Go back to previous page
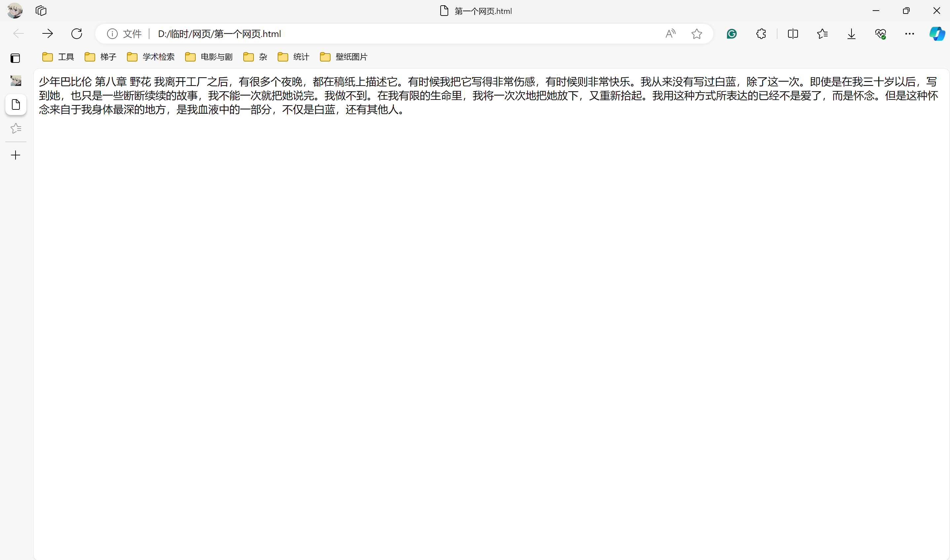The width and height of the screenshot is (950, 560). (18, 34)
